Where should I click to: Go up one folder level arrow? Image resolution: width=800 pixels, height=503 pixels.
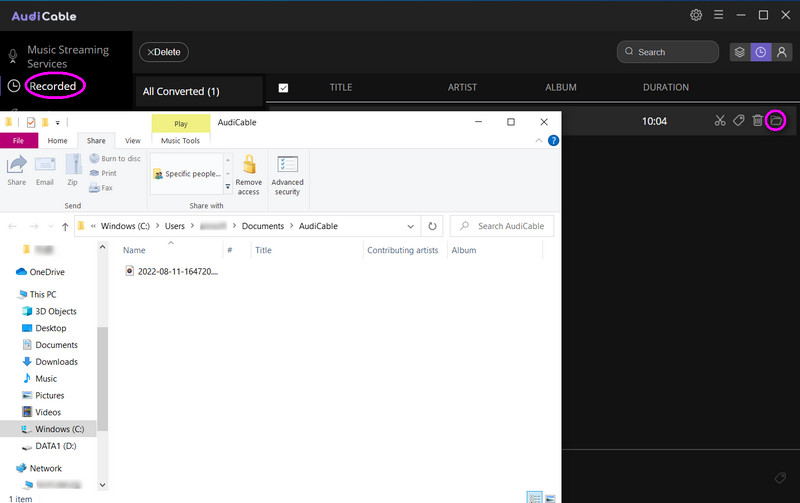click(x=65, y=227)
